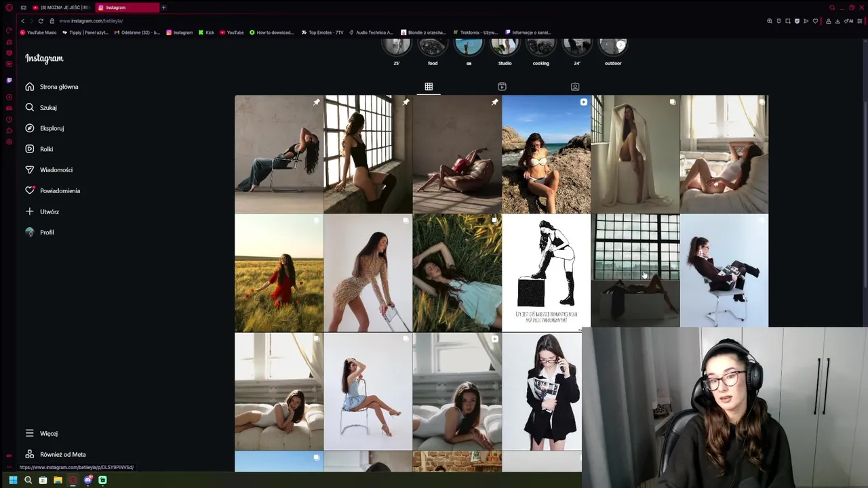868x488 pixels.
Task: Open Windows taskbar search
Action: (x=28, y=480)
